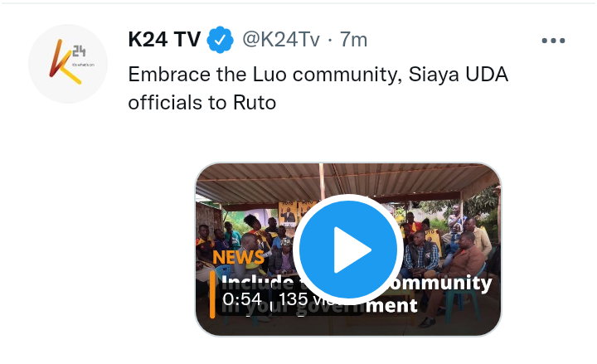Open the three-dot more options menu
This screenshot has width=597, height=364.
[x=553, y=41]
